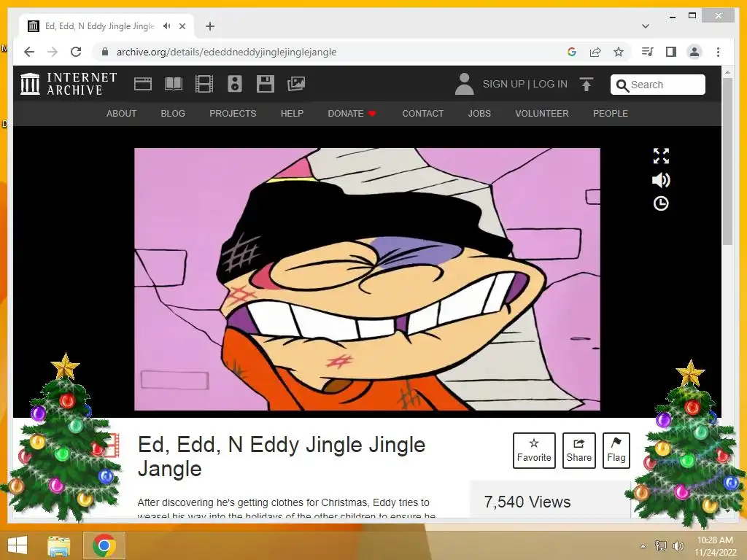Open the Audio speaker icon
The image size is (747, 560).
[235, 84]
